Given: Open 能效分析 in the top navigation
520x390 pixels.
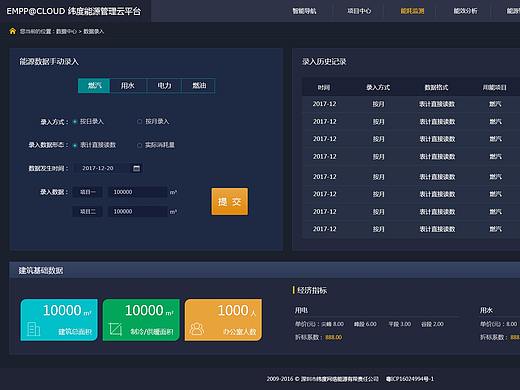Looking at the screenshot, I should tap(465, 11).
